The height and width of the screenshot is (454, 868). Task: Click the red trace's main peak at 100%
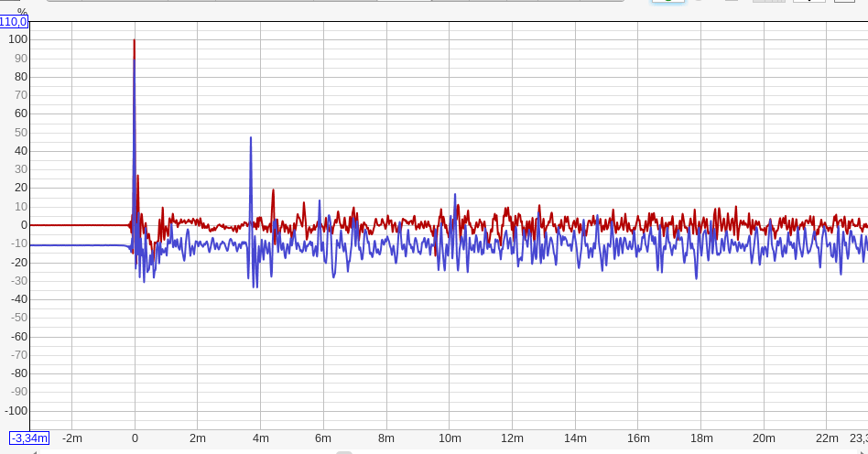[134, 40]
